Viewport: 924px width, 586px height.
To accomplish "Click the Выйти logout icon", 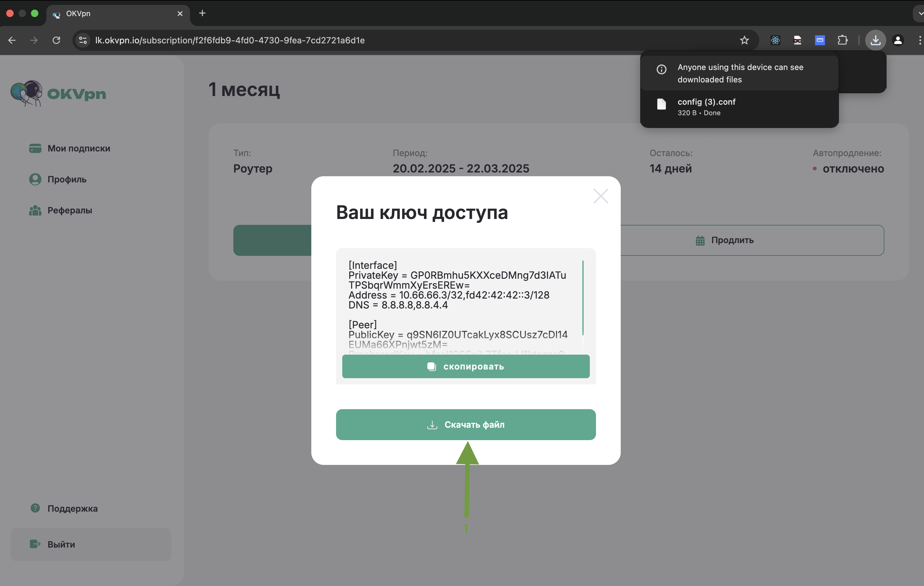I will tap(35, 544).
